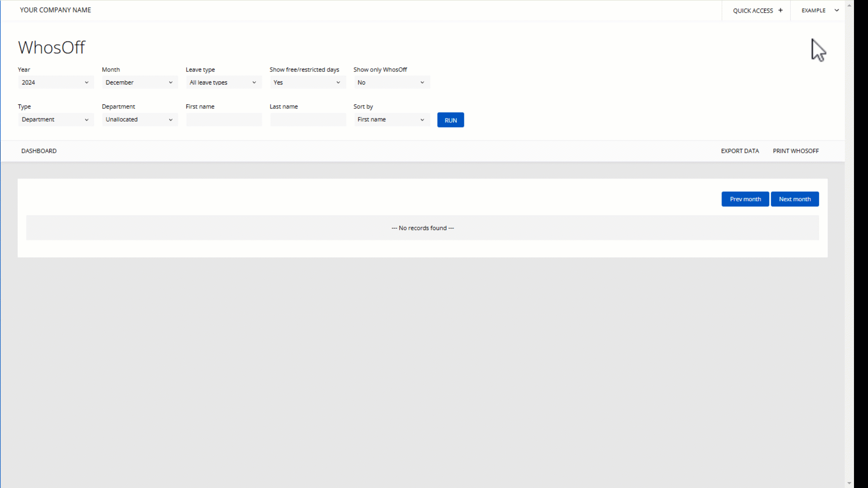
Task: Click YOUR COMPANY NAME header link
Action: [55, 10]
